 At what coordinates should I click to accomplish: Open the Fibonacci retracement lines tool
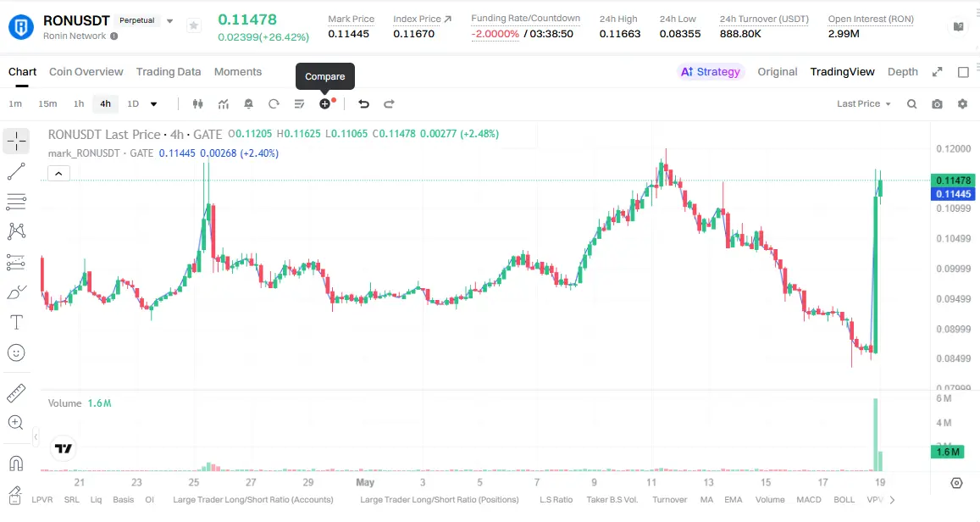(x=16, y=202)
